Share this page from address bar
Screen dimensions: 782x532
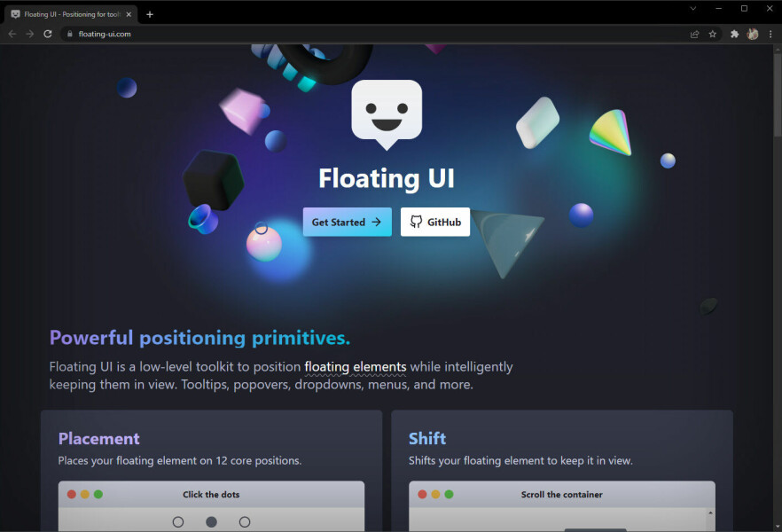[x=694, y=34]
